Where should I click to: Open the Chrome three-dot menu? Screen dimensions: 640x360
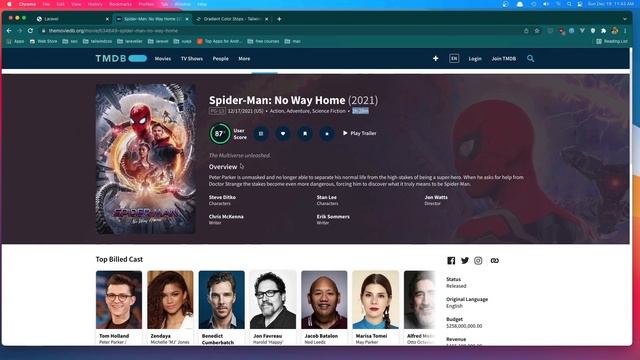click(x=625, y=31)
